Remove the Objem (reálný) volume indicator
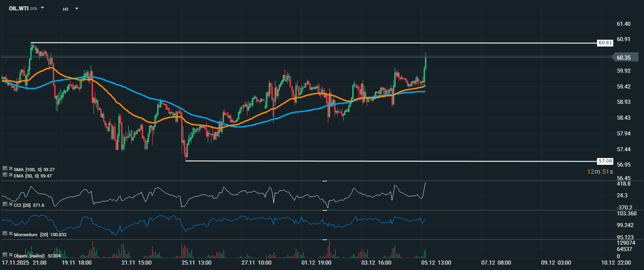The height and width of the screenshot is (270, 644). [10, 255]
